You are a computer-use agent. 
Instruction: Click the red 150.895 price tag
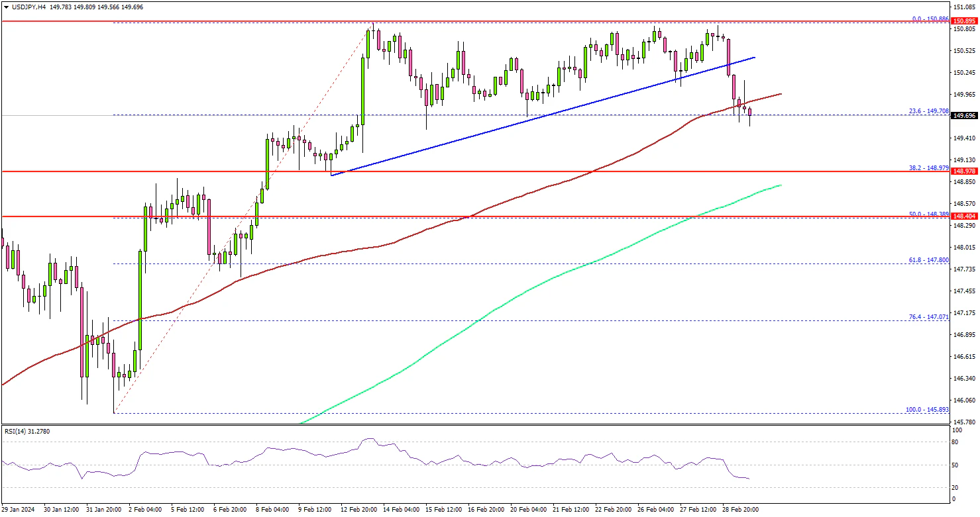[964, 22]
